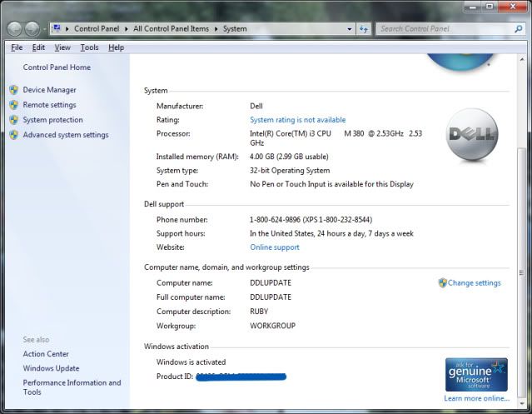The image size is (532, 414).
Task: Open Advanced system settings link
Action: click(x=66, y=135)
